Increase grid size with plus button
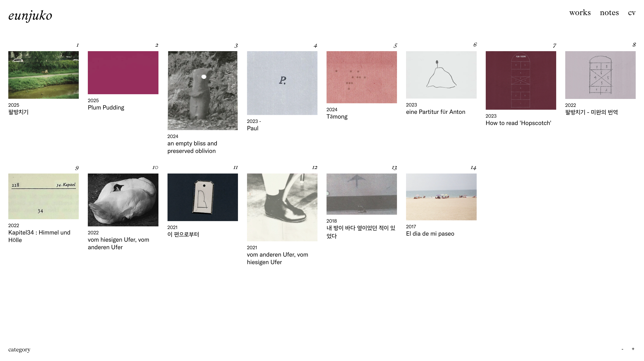The image size is (644, 361). click(x=633, y=349)
